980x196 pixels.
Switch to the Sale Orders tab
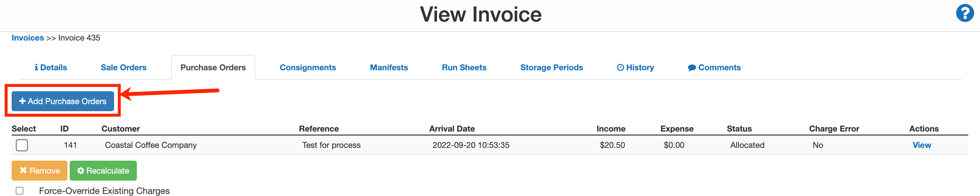123,67
